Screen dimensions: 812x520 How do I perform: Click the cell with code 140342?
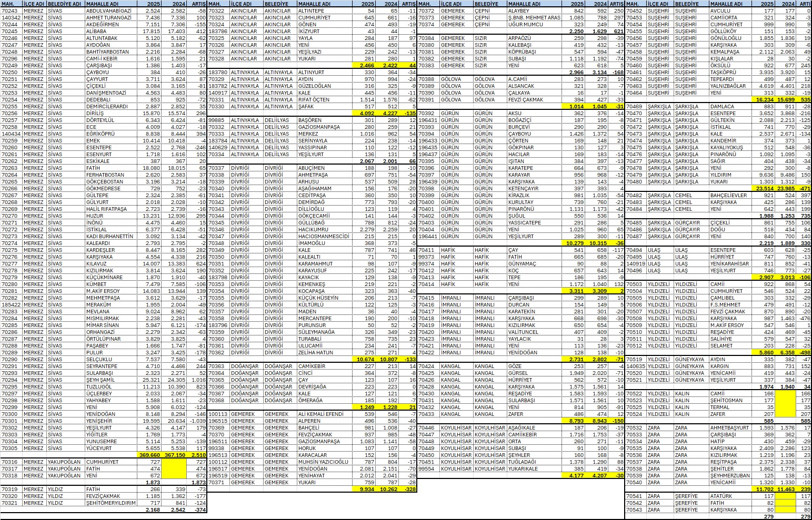(11, 17)
